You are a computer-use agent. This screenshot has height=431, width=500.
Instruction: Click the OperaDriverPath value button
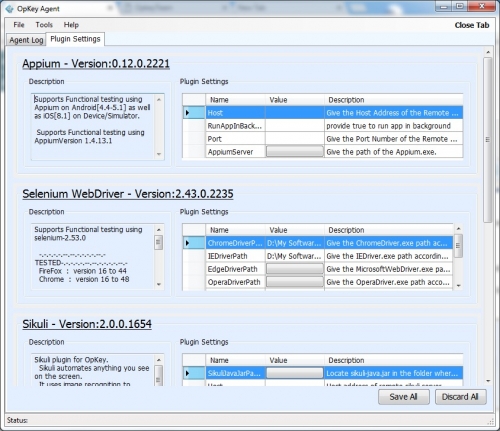(x=295, y=282)
